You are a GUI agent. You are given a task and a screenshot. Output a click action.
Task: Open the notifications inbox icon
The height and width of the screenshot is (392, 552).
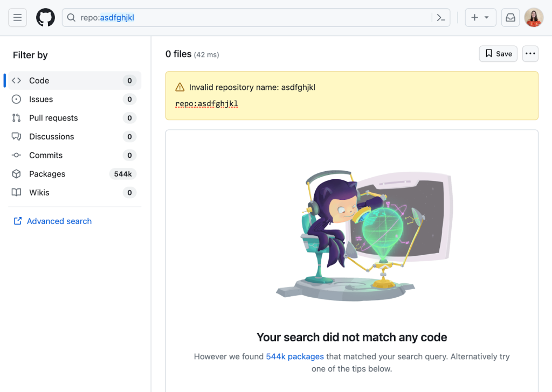pyautogui.click(x=510, y=18)
